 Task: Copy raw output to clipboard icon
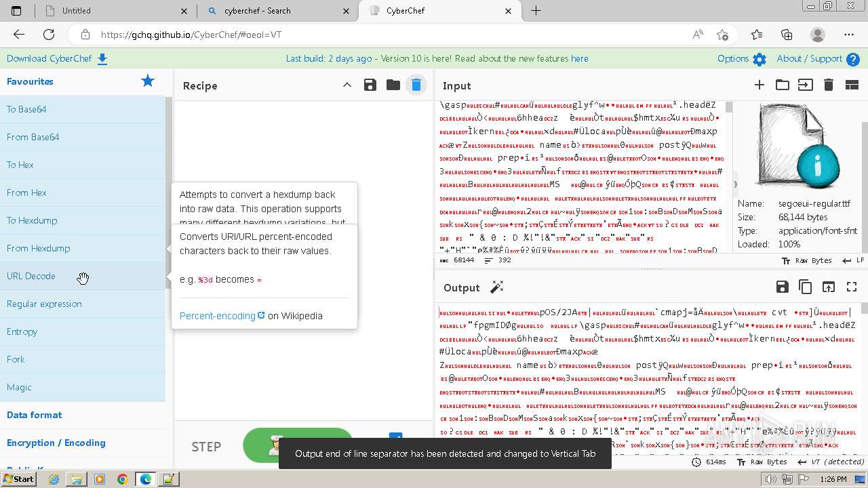tap(806, 287)
